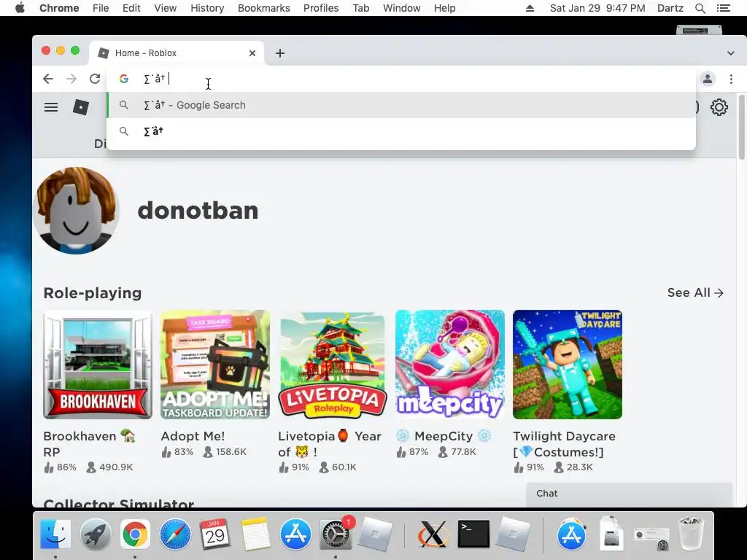The height and width of the screenshot is (560, 747).
Task: Click the Twilight Daycare [Costumes!] title
Action: pos(564,444)
